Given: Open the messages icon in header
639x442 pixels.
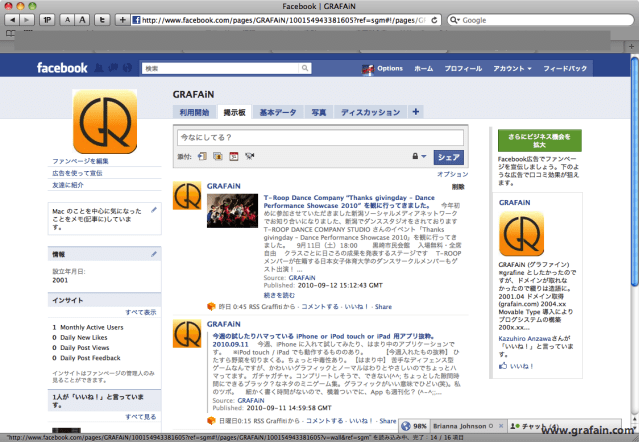Looking at the screenshot, I should pyautogui.click(x=113, y=68).
